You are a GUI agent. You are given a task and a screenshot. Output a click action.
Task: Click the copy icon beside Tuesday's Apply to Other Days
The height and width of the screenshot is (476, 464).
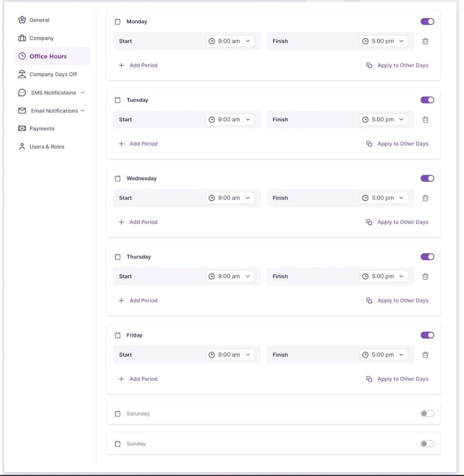(x=369, y=144)
